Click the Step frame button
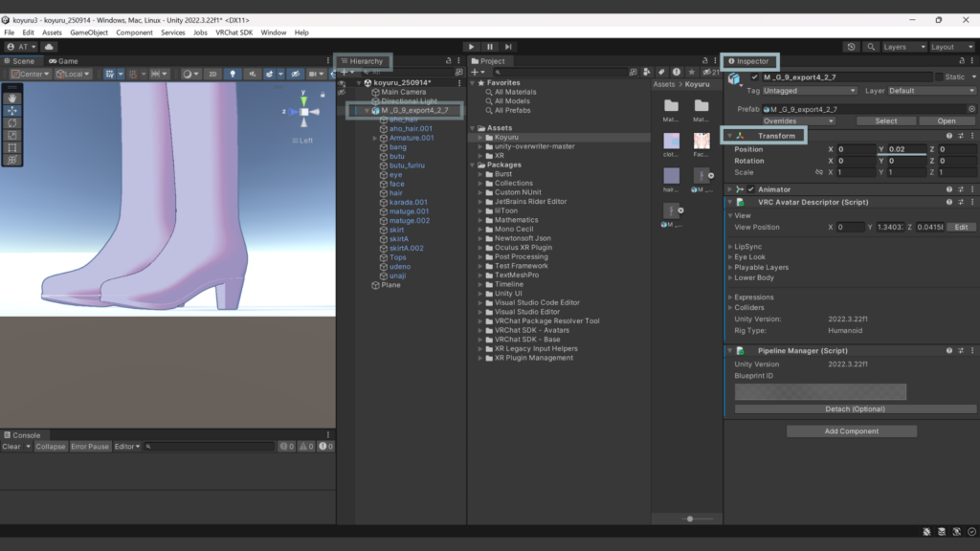Viewport: 980px width, 551px height. [x=510, y=46]
